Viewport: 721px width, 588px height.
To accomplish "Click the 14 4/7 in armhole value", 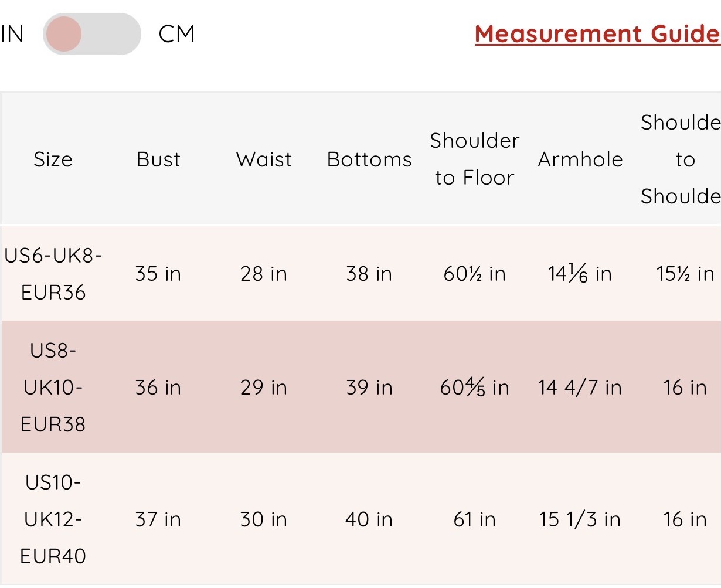I will coord(580,388).
